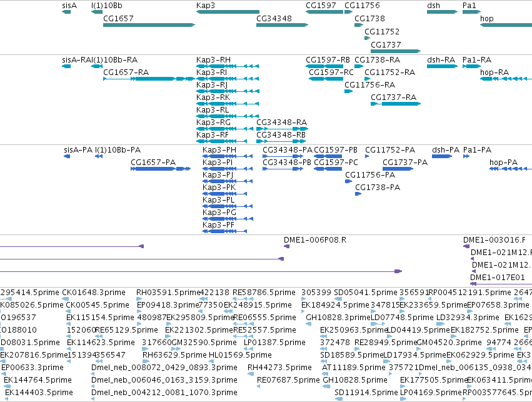Screen dimensions: 532x402
Task: Click the Kap3-RK transcript label
Action: [213, 98]
